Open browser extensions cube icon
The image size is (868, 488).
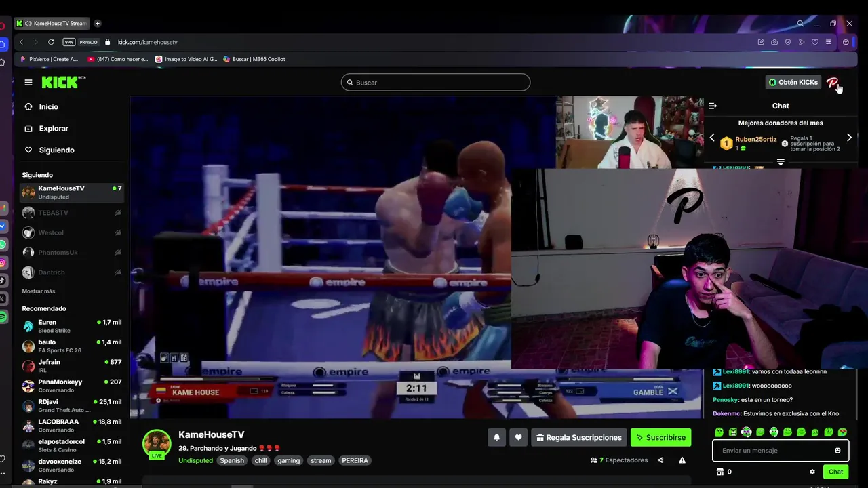pos(846,42)
